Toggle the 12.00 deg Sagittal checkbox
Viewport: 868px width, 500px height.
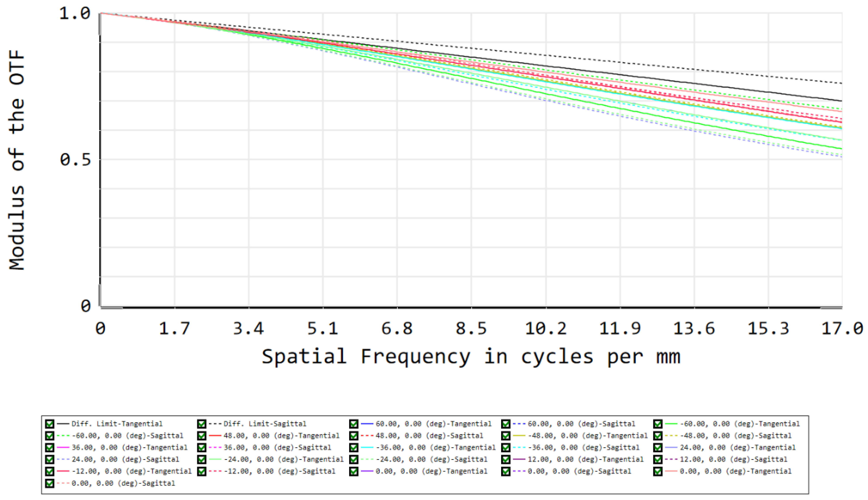pyautogui.click(x=658, y=459)
